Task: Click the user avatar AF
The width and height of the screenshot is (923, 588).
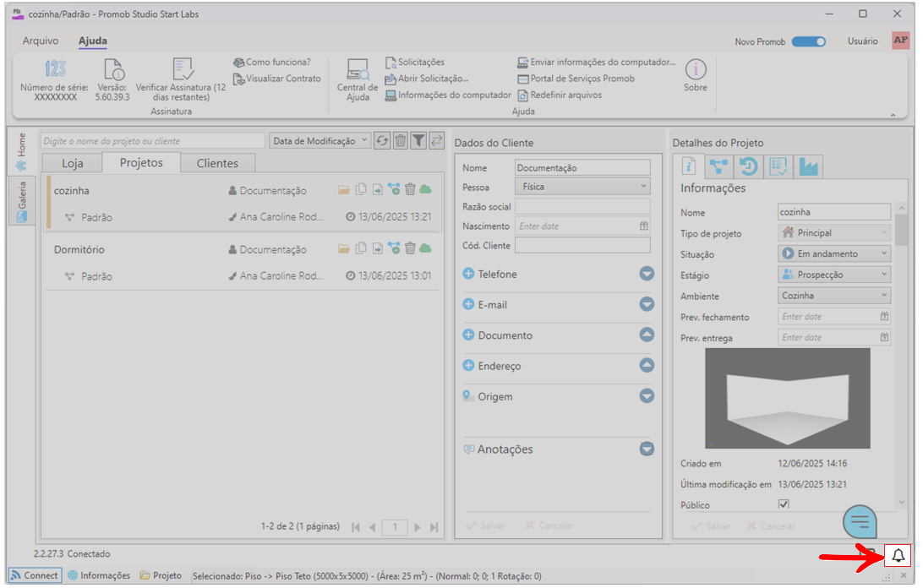Action: pyautogui.click(x=901, y=41)
